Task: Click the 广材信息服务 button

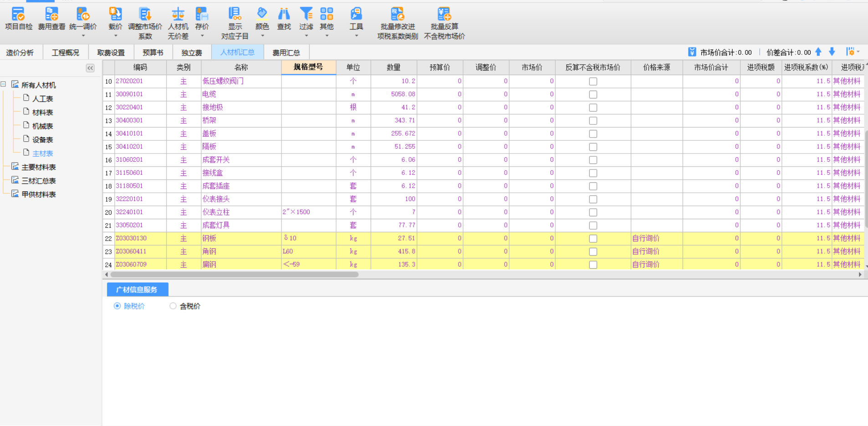Action: point(137,289)
